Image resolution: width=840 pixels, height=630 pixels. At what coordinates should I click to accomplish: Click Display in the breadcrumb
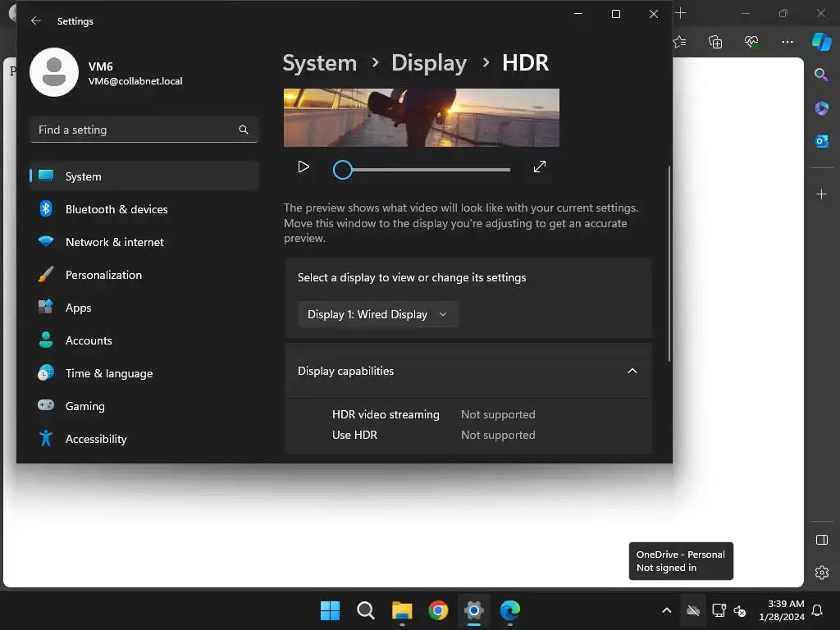click(x=429, y=63)
